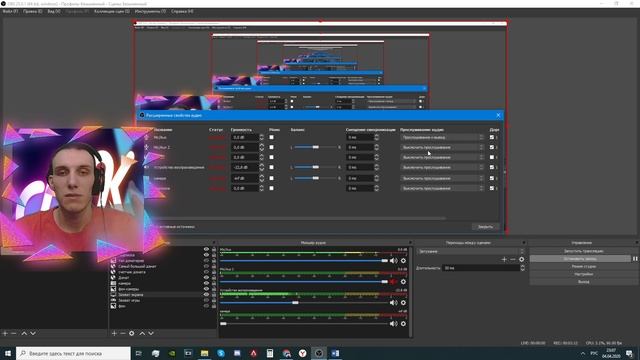Toggle visibility of Донат source
The image size is (640, 360).
(x=206, y=277)
